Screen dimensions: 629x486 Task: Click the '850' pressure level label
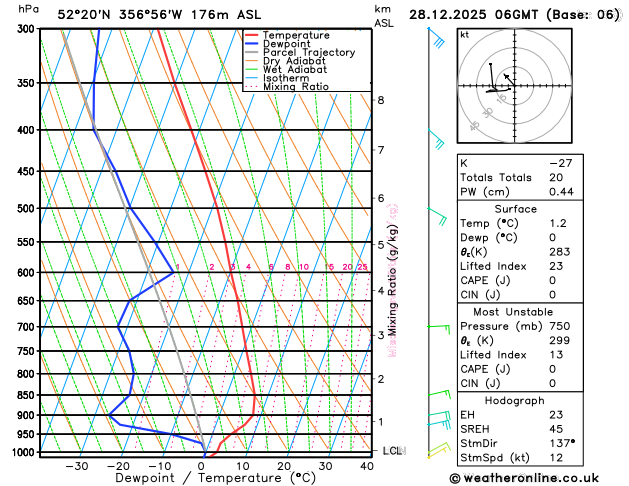28,395
